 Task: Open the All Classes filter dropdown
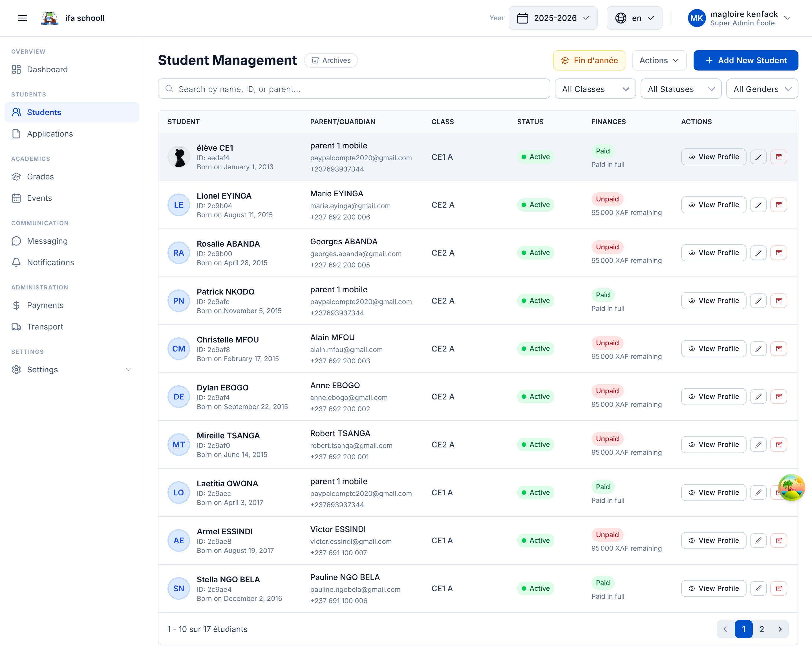[595, 89]
